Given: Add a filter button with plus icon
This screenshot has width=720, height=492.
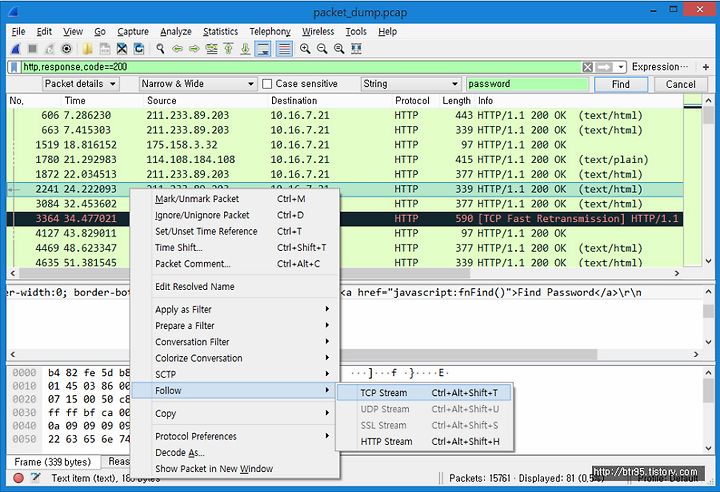Looking at the screenshot, I should click(705, 67).
